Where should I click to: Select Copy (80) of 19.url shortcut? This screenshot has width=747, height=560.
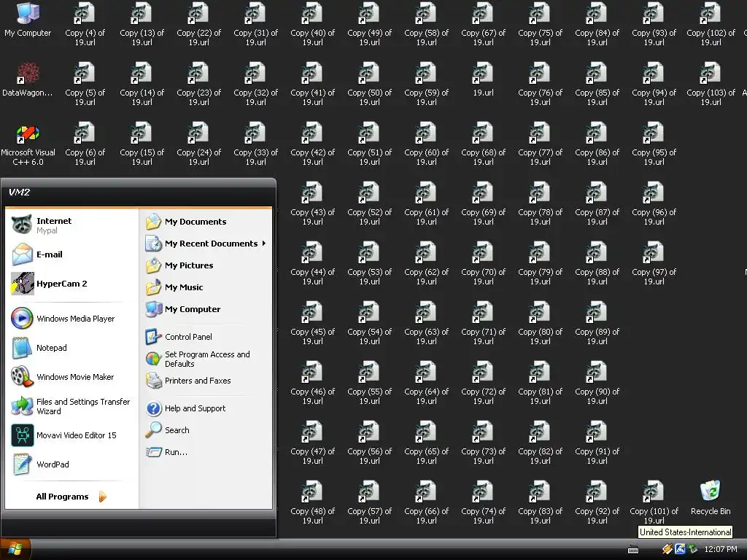click(540, 323)
